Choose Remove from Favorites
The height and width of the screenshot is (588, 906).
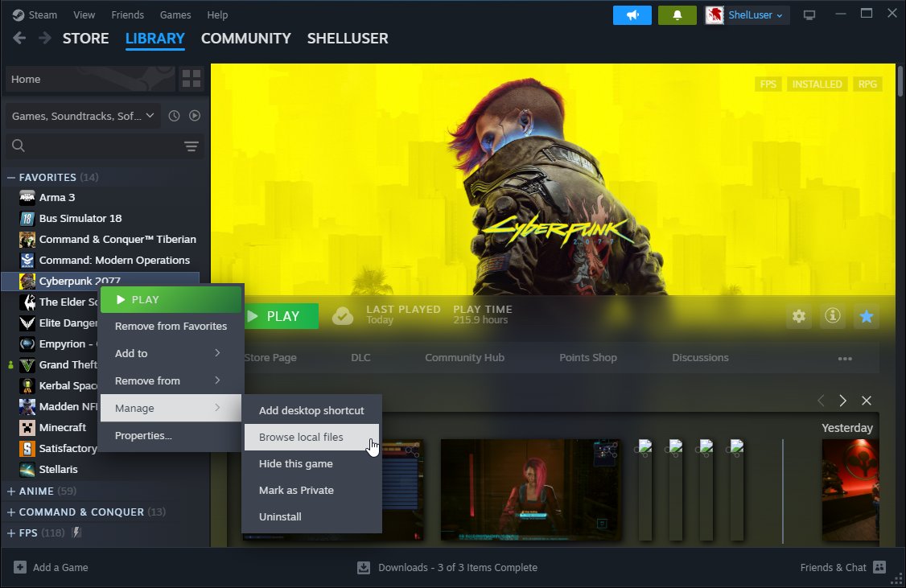[x=171, y=326]
